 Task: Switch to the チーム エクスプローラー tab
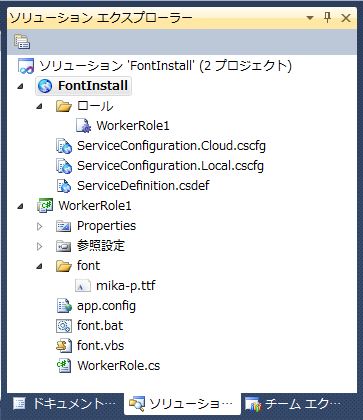click(x=293, y=404)
